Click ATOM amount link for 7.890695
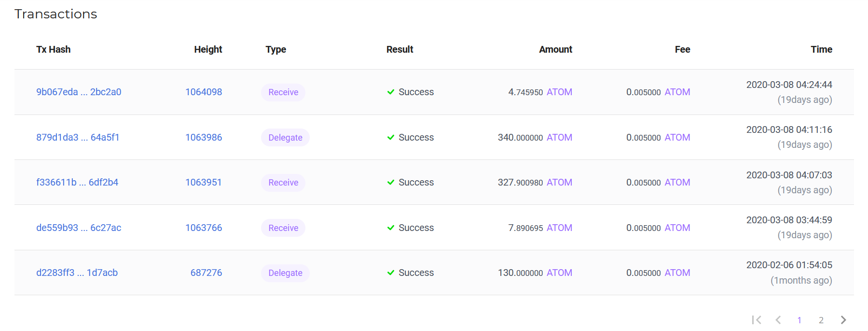The width and height of the screenshot is (868, 331). 559,228
